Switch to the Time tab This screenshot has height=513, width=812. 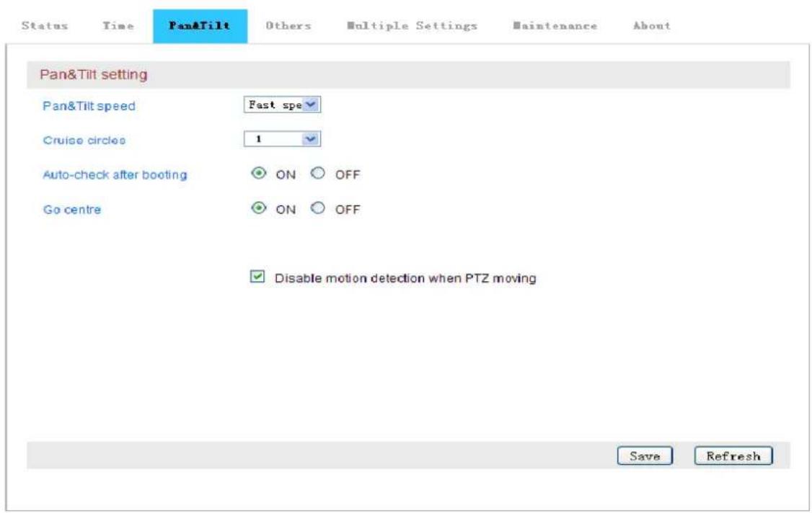pyautogui.click(x=118, y=25)
